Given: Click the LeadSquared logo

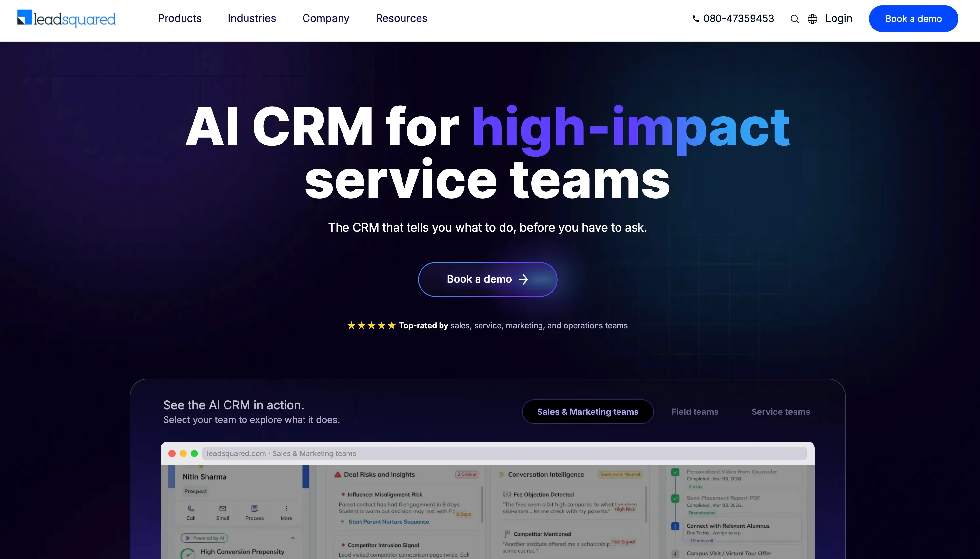Looking at the screenshot, I should coord(66,18).
